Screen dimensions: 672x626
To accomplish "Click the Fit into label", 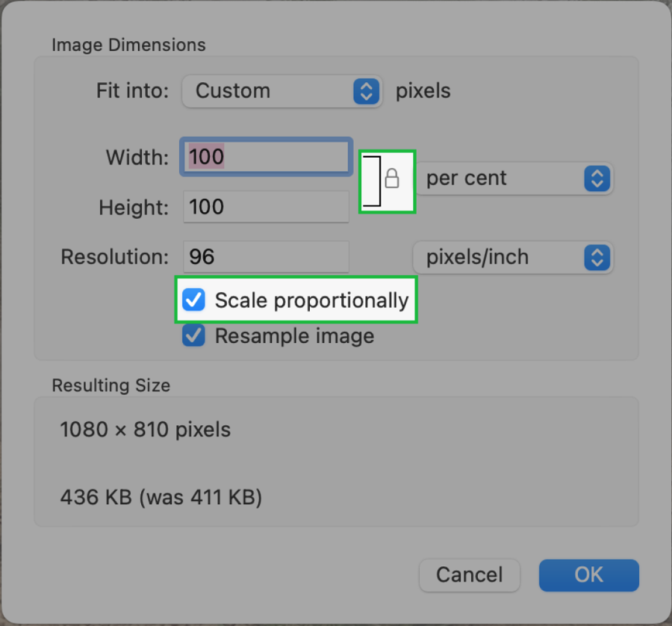I will 133,91.
